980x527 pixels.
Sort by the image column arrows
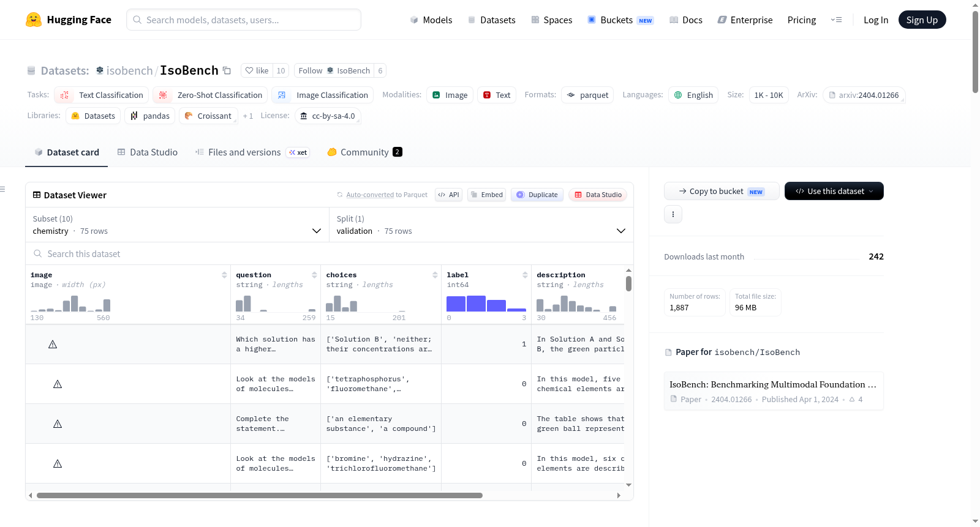pyautogui.click(x=224, y=275)
